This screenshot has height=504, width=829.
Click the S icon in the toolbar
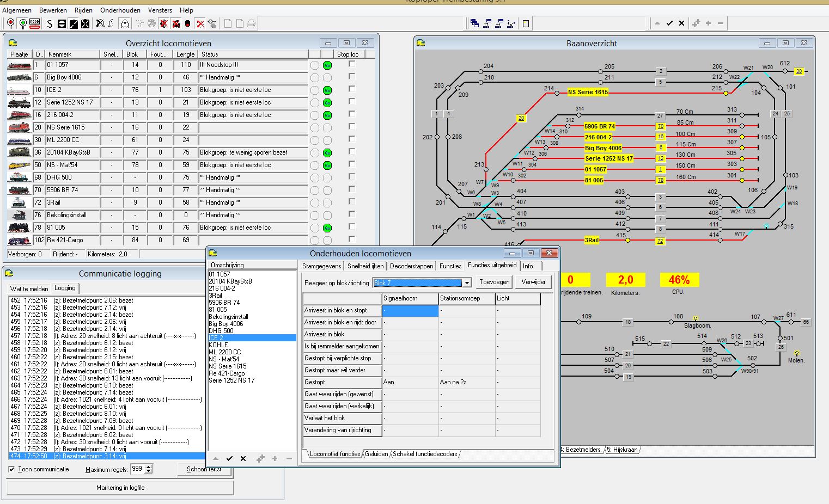[x=50, y=23]
